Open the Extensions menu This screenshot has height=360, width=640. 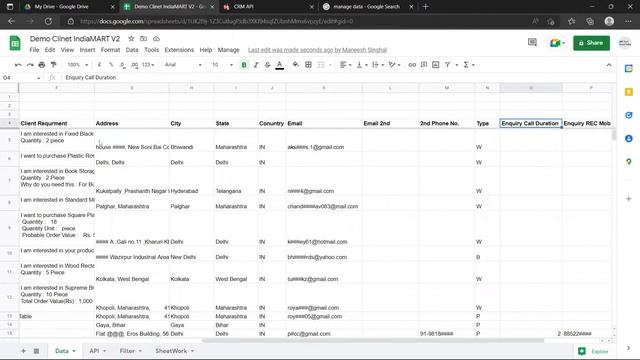click(179, 50)
